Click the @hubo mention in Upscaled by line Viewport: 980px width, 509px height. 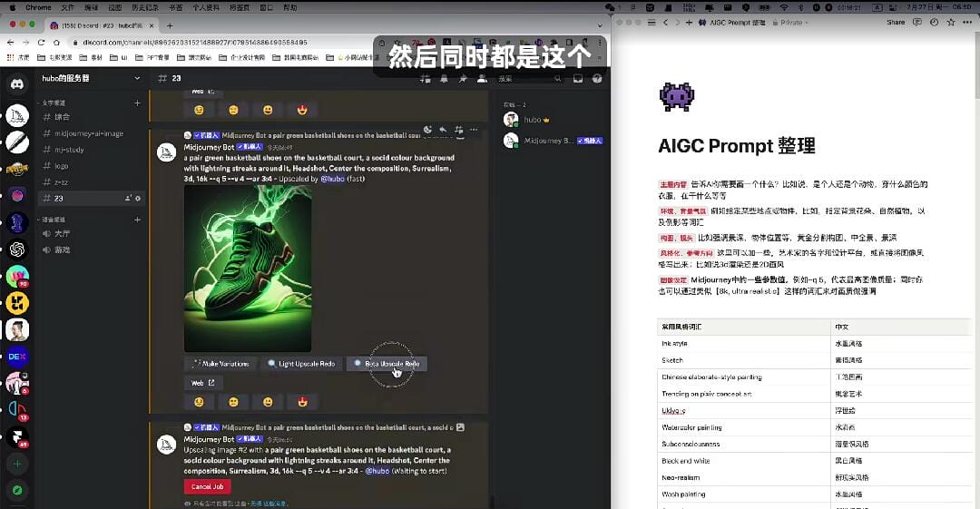coord(332,179)
